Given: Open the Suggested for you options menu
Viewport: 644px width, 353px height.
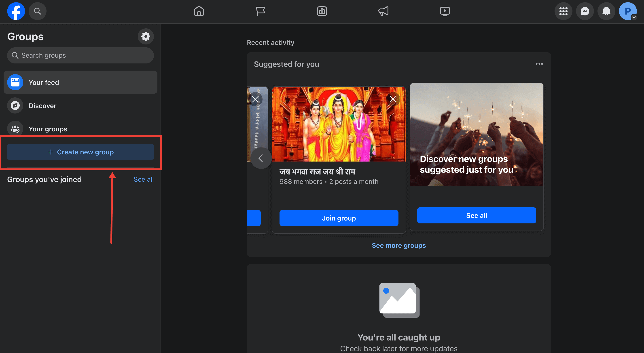Looking at the screenshot, I should 539,64.
